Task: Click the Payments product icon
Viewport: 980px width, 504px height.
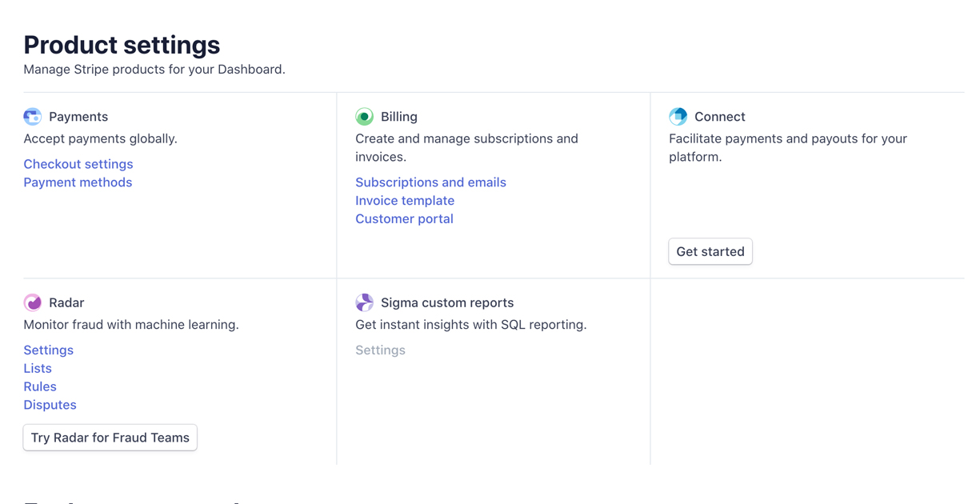Action: [32, 117]
